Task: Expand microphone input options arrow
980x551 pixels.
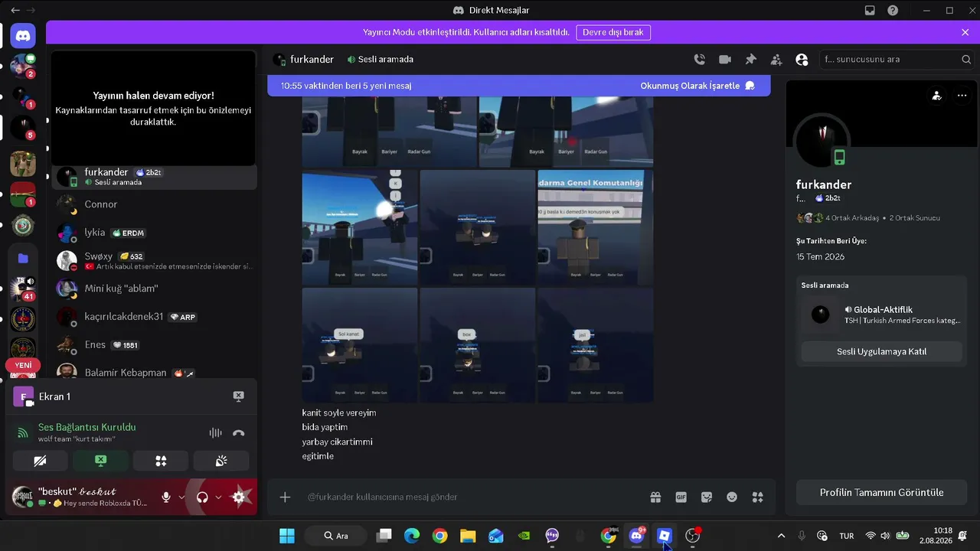Action: coord(181,497)
